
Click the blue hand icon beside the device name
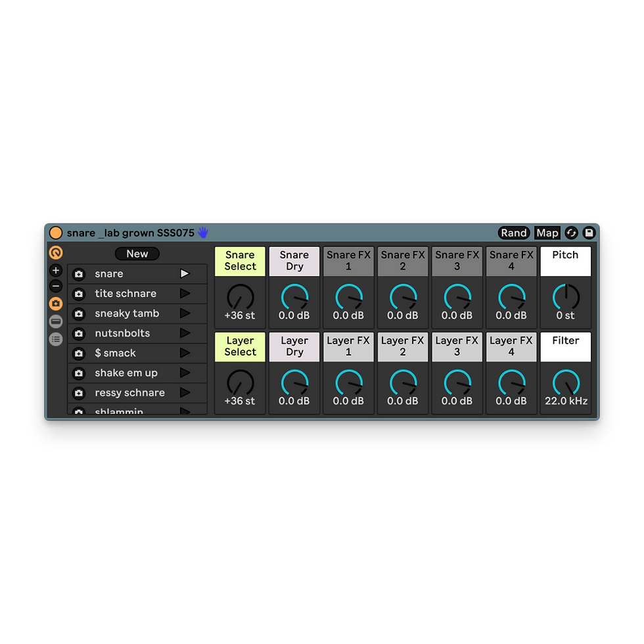[x=203, y=233]
